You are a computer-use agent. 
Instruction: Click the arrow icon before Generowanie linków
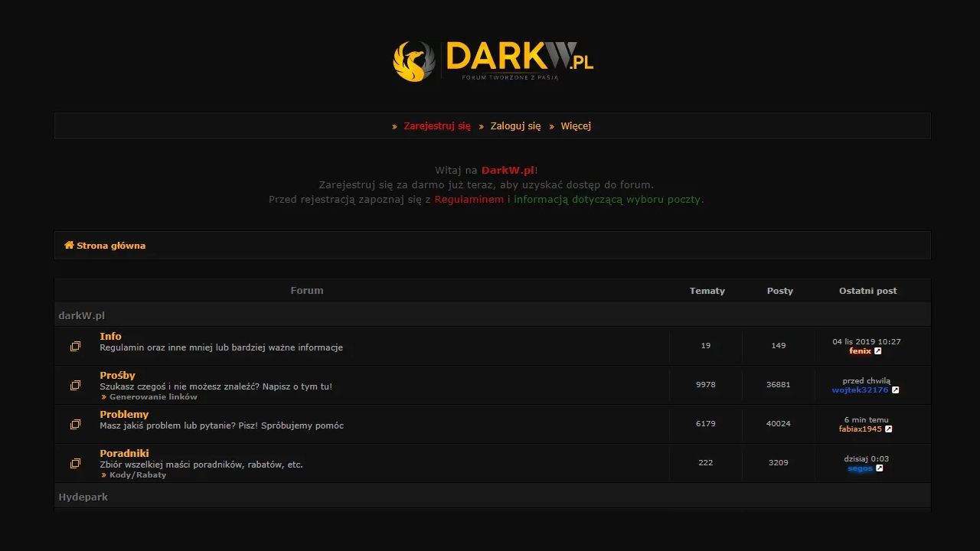tap(103, 397)
